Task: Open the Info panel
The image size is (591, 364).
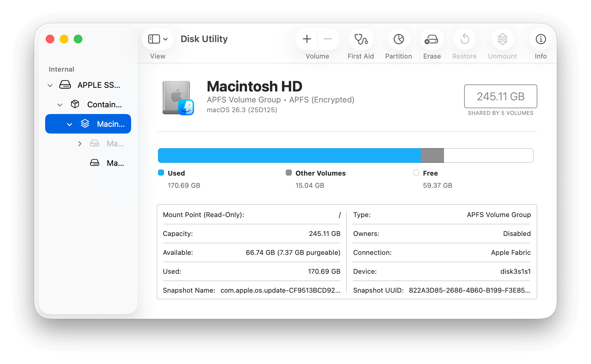Action: tap(540, 39)
